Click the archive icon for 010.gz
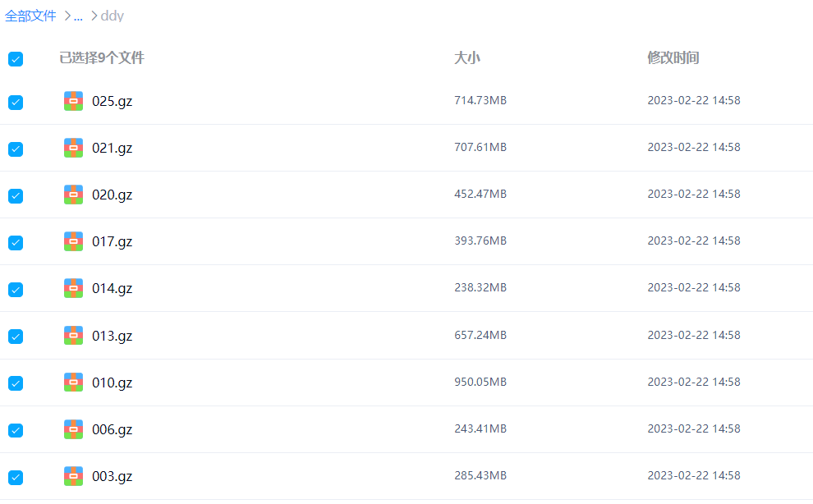 [73, 383]
